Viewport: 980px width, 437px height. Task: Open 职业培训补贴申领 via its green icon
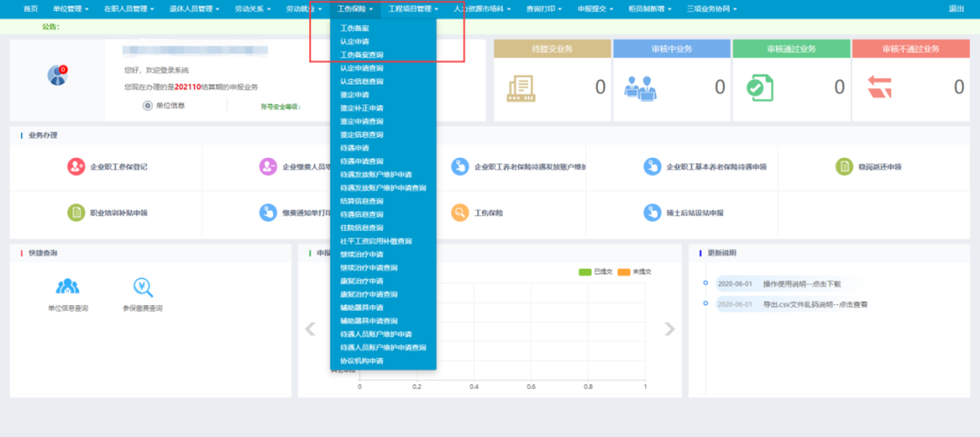76,213
